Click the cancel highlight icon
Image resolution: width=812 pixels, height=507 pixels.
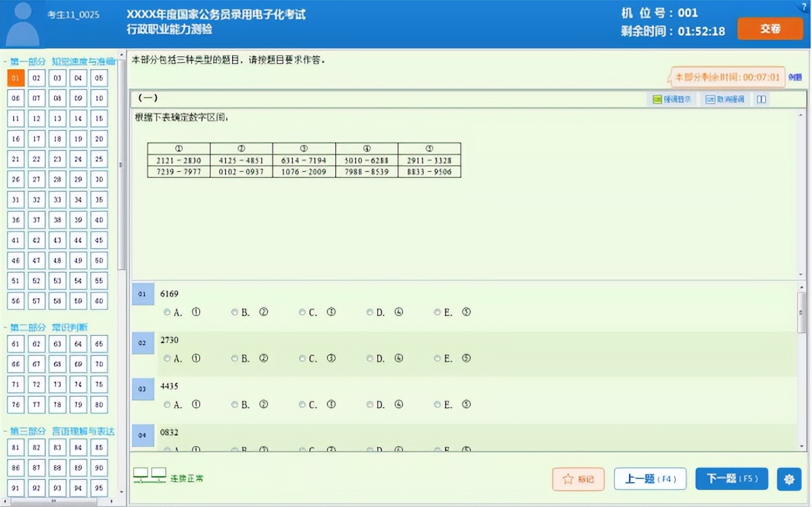709,100
